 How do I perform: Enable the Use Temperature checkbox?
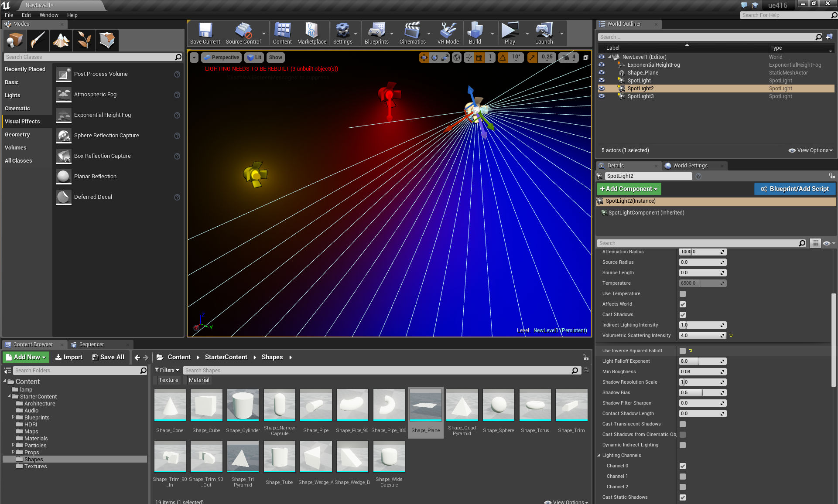(683, 294)
